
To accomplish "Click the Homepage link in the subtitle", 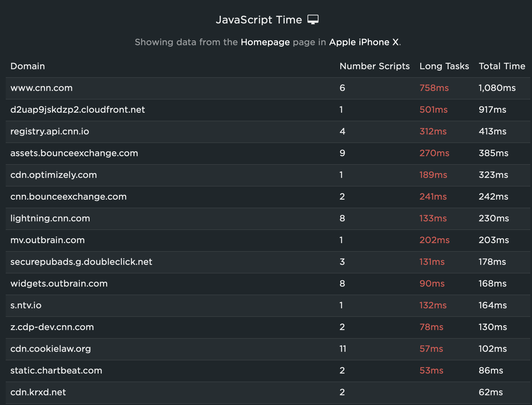I will coord(265,42).
